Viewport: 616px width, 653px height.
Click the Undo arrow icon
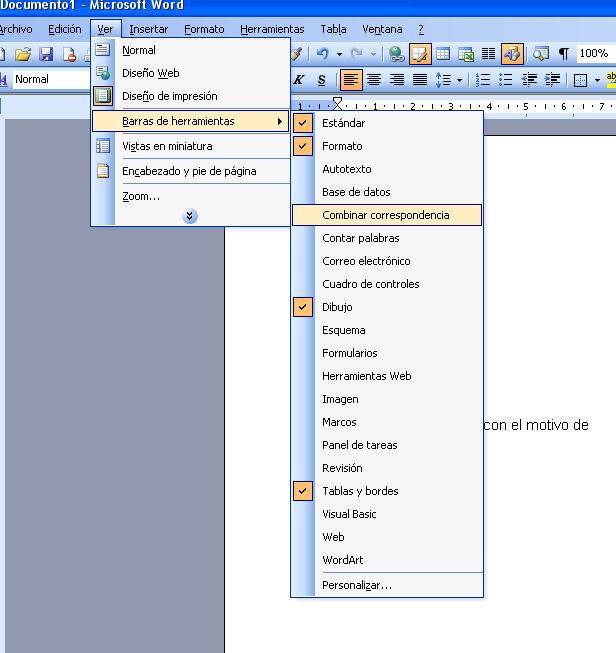pyautogui.click(x=323, y=54)
